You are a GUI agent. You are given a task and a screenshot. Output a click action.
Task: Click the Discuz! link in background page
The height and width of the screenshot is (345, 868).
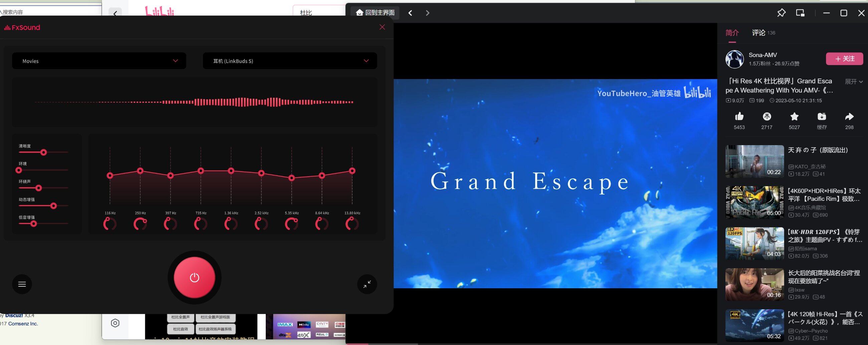[x=14, y=316]
